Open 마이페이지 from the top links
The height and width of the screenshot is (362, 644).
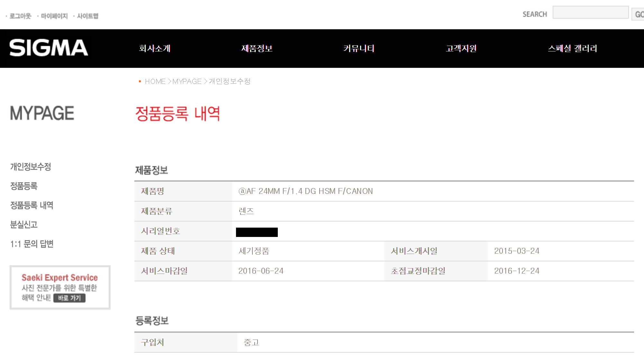[54, 16]
